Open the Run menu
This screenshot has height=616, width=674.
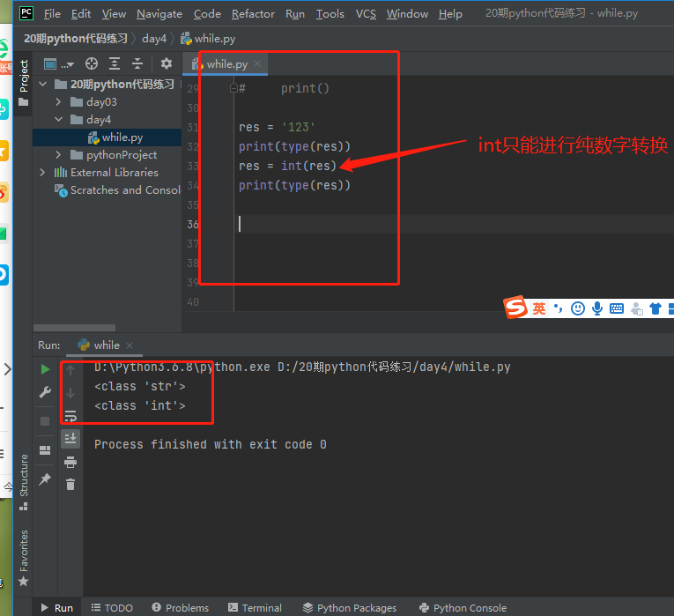coord(295,14)
